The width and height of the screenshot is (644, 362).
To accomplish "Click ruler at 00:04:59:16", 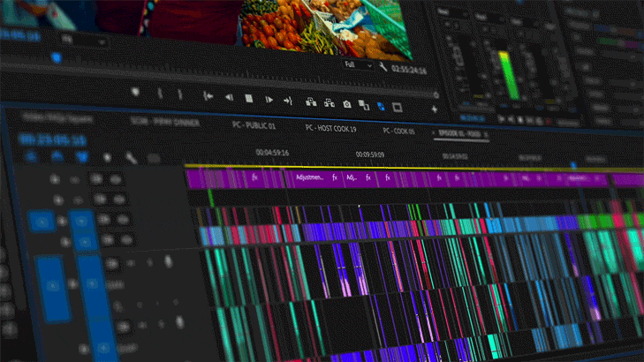I will 272,153.
